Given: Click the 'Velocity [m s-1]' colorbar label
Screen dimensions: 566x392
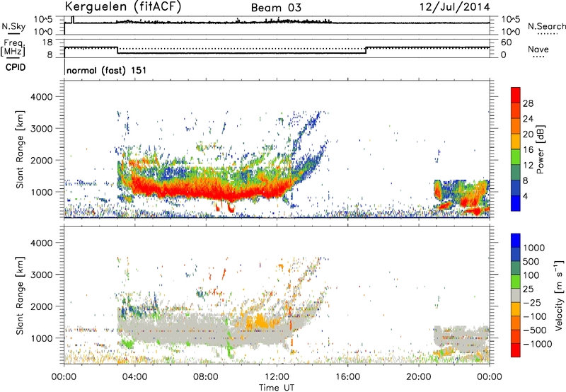Looking at the screenshot, I should click(559, 295).
